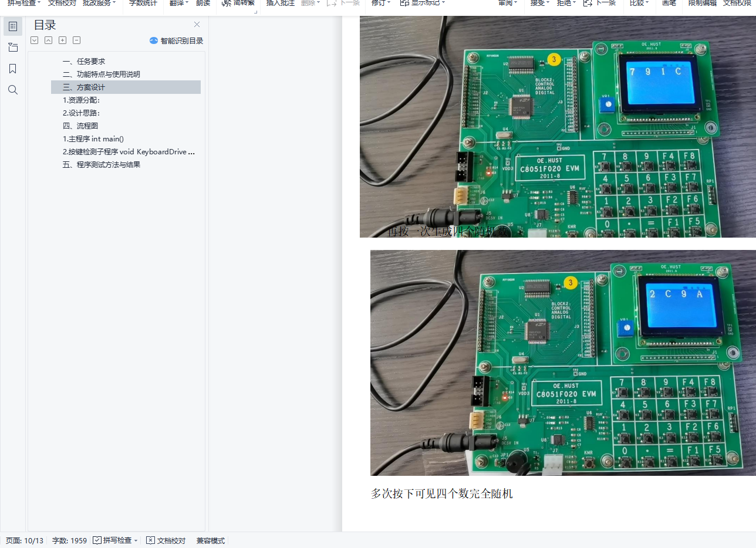
Task: Jump to heading 四、流程图
Action: pos(80,126)
